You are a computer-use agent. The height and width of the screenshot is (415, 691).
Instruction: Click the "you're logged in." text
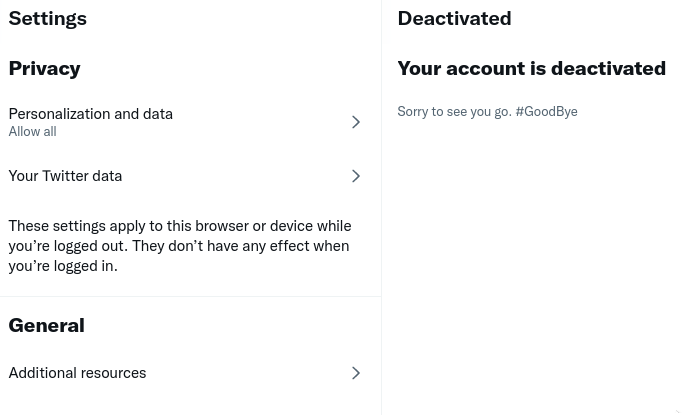point(63,266)
